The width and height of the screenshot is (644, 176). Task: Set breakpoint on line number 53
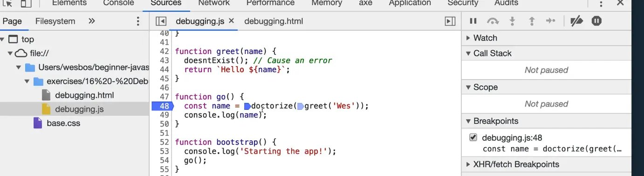pyautogui.click(x=164, y=151)
